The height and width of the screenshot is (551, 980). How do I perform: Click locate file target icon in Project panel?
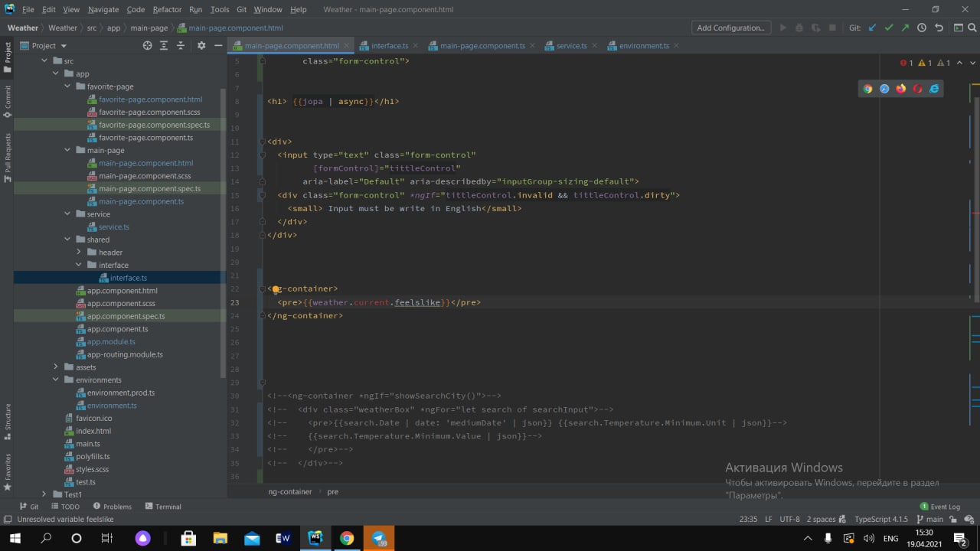point(147,46)
